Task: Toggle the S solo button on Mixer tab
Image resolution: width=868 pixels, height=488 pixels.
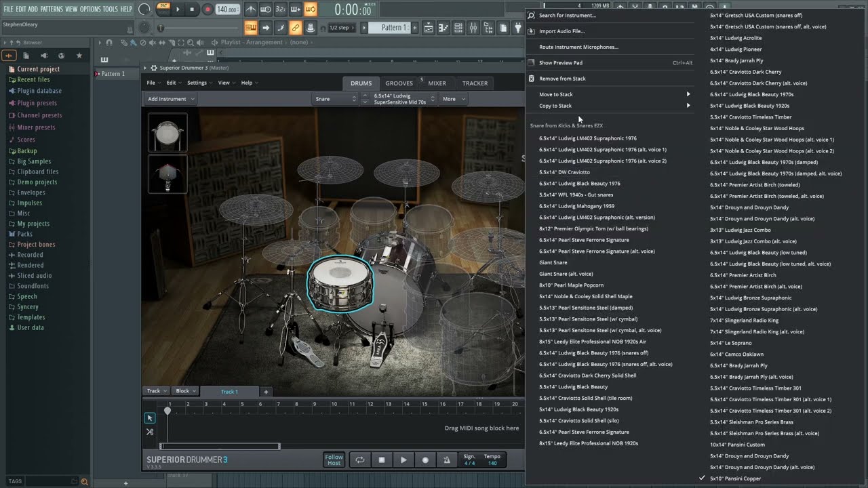Action: tap(422, 79)
